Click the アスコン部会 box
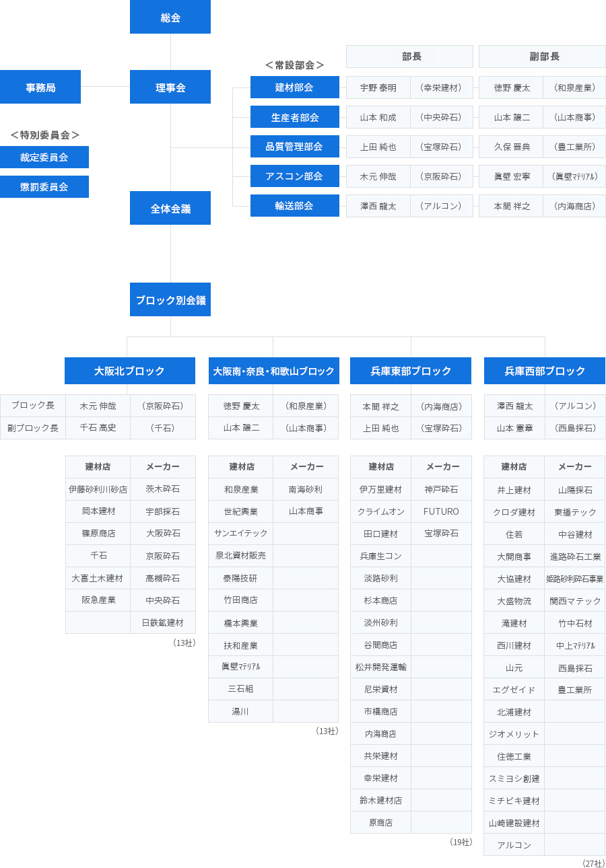Viewport: 606px width, 868px height. click(295, 176)
